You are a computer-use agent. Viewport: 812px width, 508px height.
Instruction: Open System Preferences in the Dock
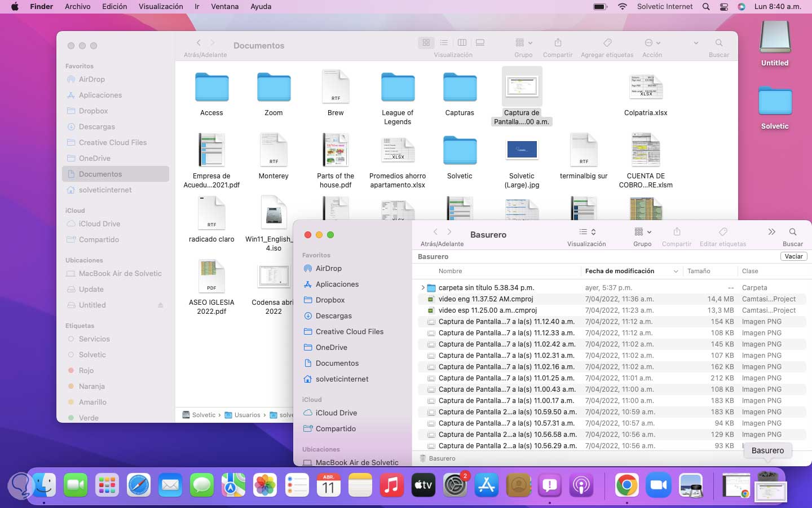tap(455, 484)
